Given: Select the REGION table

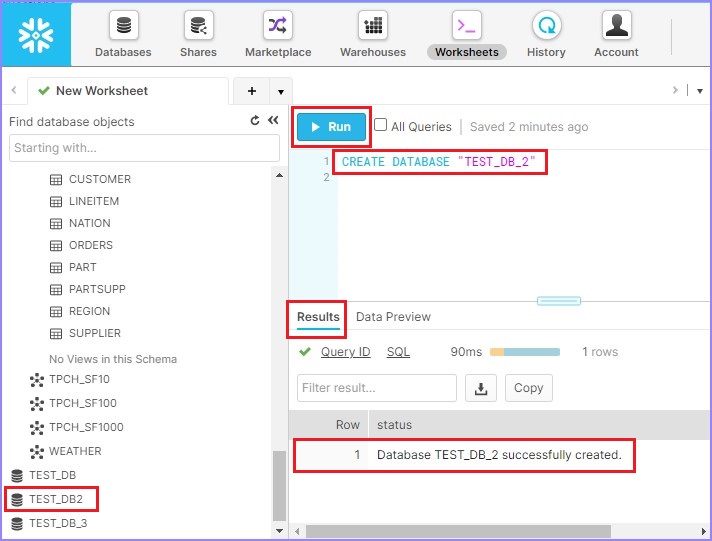Looking at the screenshot, I should click(79, 312).
